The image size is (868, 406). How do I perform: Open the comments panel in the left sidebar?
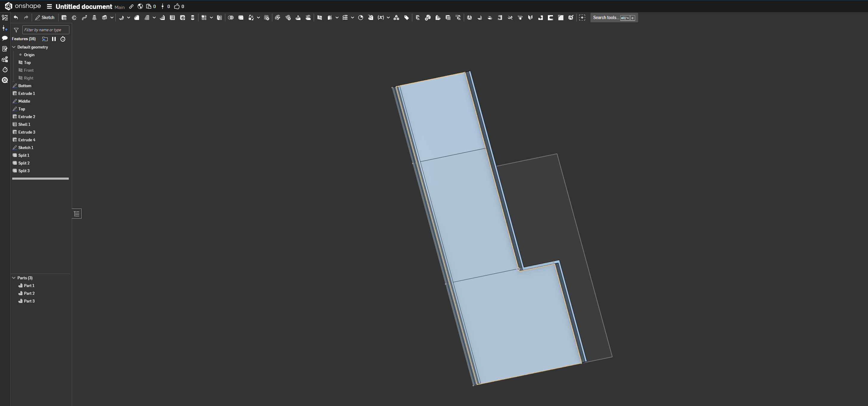(x=5, y=39)
